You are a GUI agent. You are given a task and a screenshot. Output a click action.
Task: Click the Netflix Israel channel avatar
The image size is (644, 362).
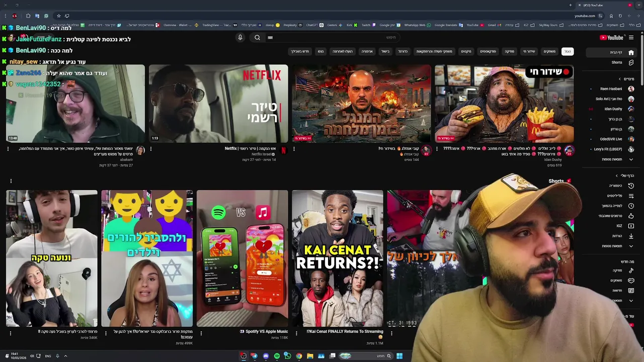[283, 150]
